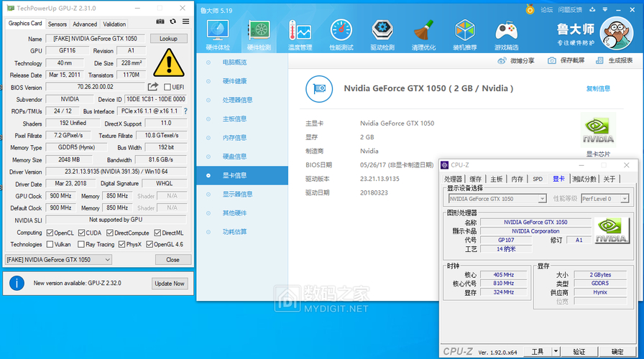Switch to the 主板 tab in CPU-Z

[497, 179]
